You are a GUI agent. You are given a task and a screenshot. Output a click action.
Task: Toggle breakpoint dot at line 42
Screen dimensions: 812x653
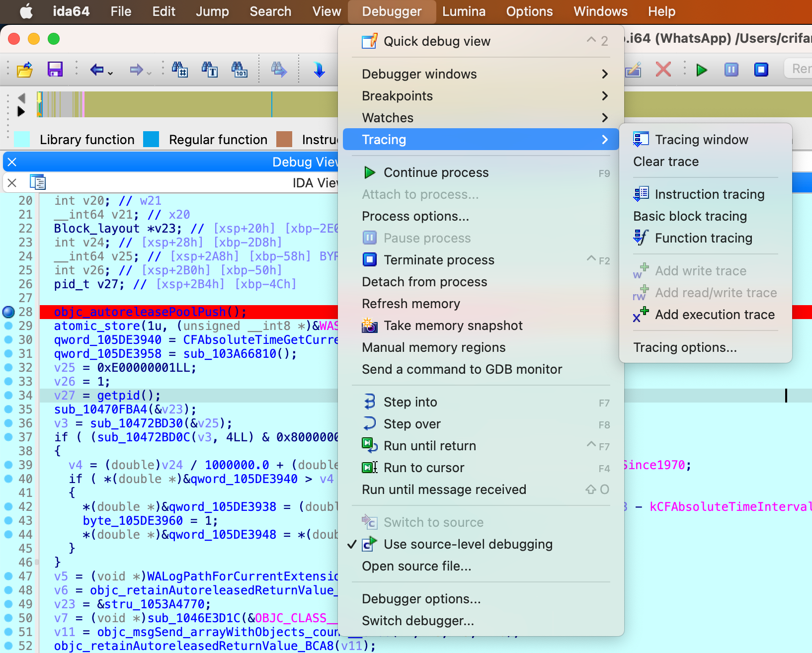(x=8, y=506)
